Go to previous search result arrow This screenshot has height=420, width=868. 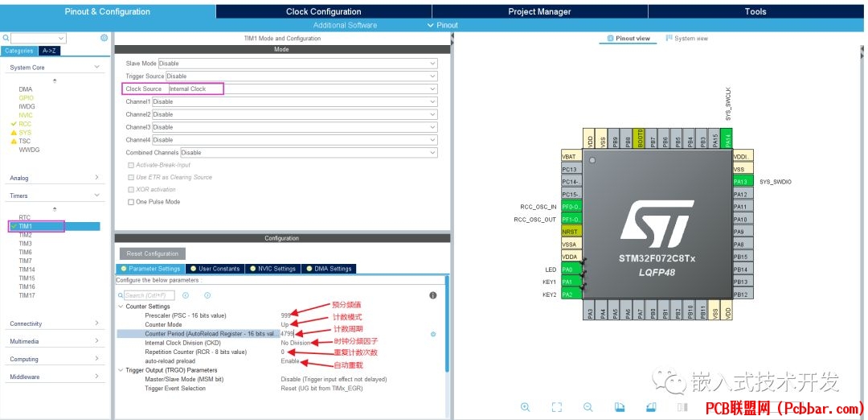(186, 295)
